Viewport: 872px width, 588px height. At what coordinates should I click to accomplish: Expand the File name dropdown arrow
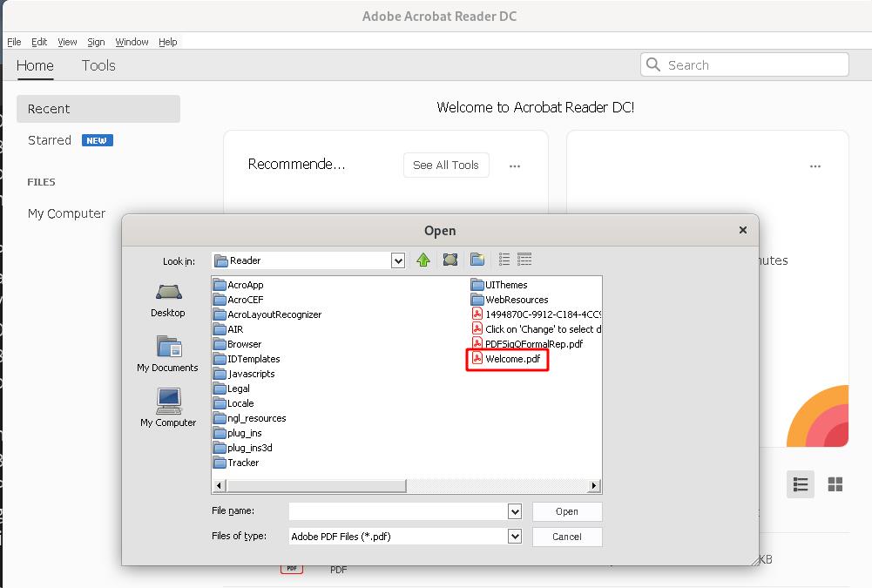click(x=515, y=511)
